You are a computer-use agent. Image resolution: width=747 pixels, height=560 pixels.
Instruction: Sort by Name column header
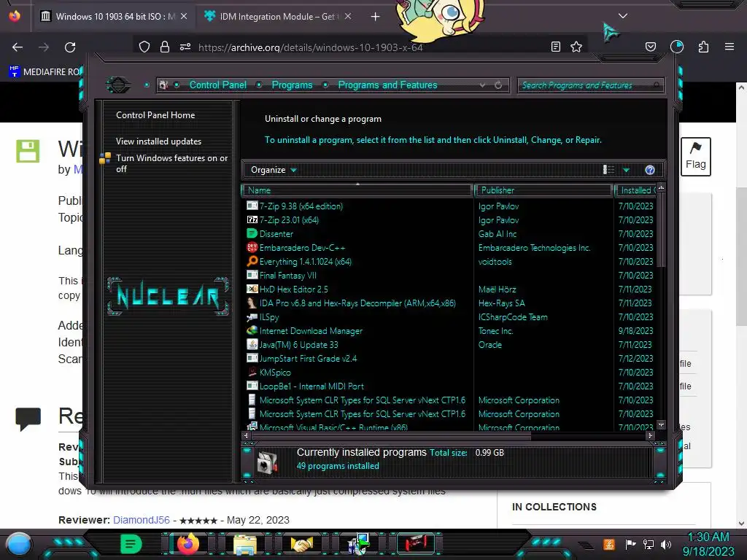tap(357, 190)
